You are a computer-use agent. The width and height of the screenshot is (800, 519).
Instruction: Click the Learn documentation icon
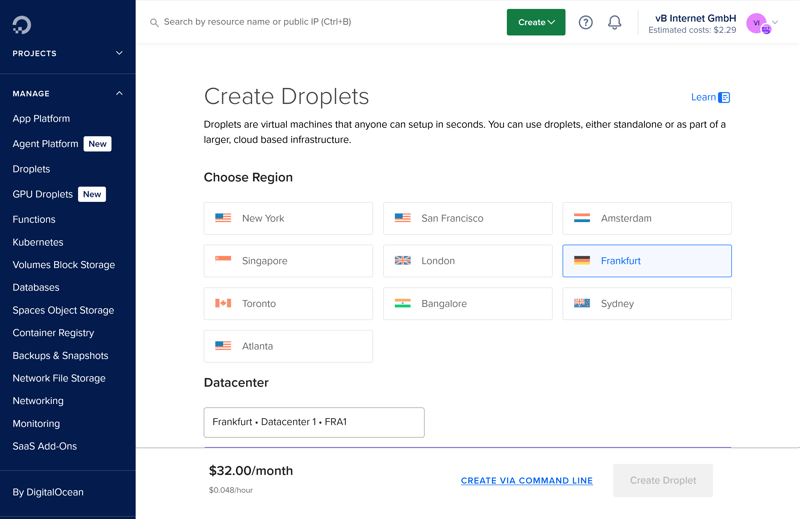coord(724,97)
